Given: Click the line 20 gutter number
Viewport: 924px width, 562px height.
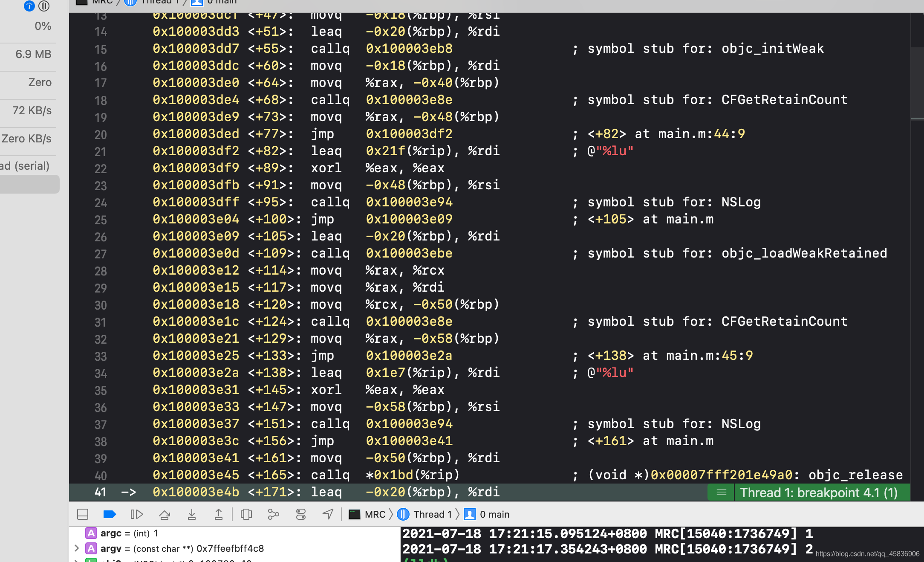Looking at the screenshot, I should click(101, 134).
